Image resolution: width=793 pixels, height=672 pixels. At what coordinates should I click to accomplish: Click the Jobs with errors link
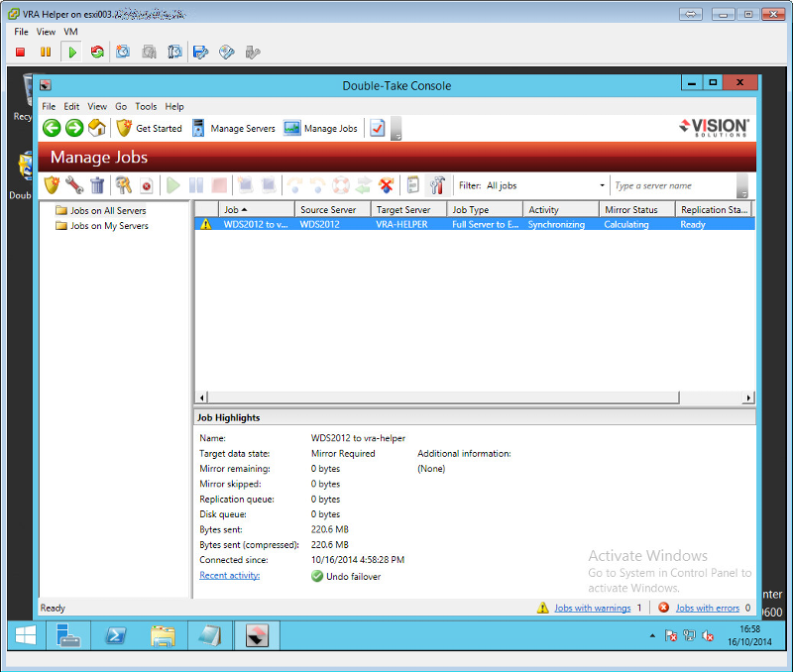[708, 608]
